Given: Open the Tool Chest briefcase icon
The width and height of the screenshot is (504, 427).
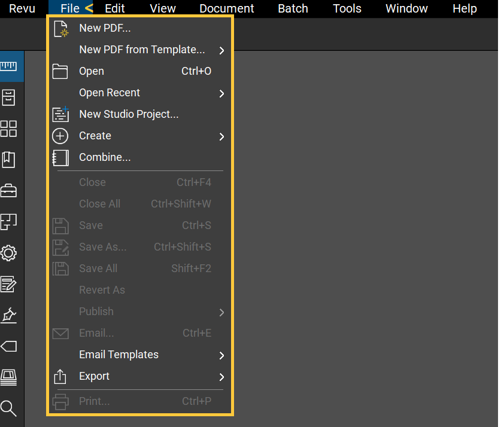Looking at the screenshot, I should pos(9,191).
